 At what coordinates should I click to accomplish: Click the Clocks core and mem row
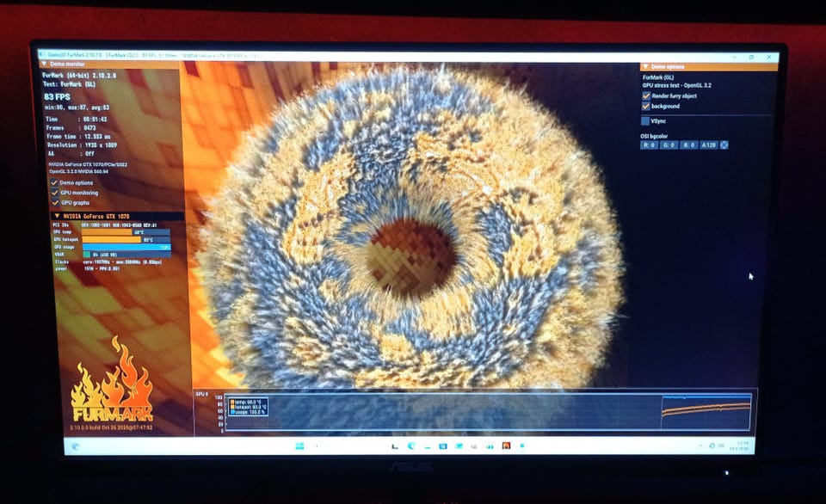(108, 261)
